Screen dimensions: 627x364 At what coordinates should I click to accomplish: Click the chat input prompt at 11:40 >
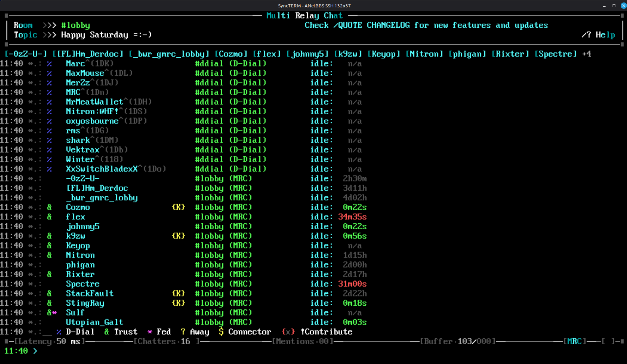21,351
